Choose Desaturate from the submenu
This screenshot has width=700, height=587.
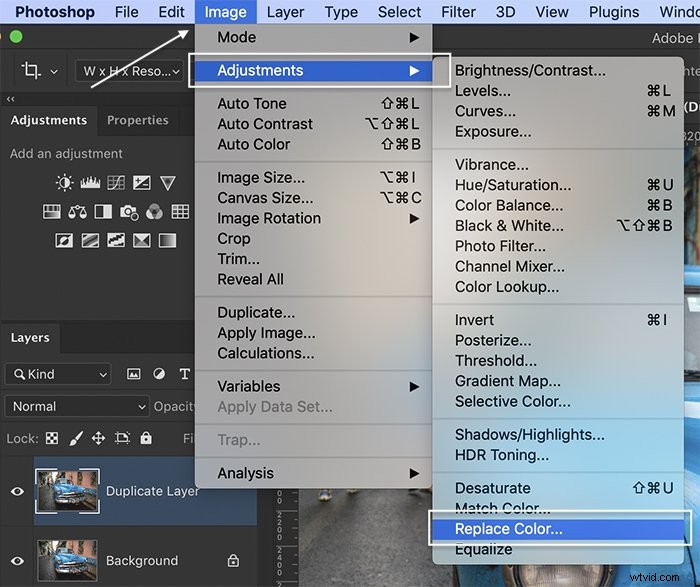[x=558, y=488]
